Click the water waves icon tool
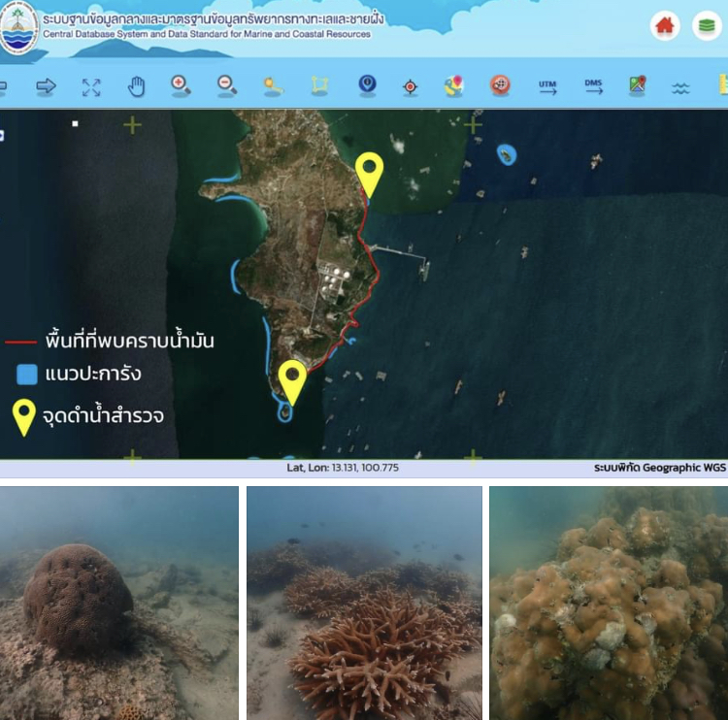The height and width of the screenshot is (720, 728). tap(680, 87)
